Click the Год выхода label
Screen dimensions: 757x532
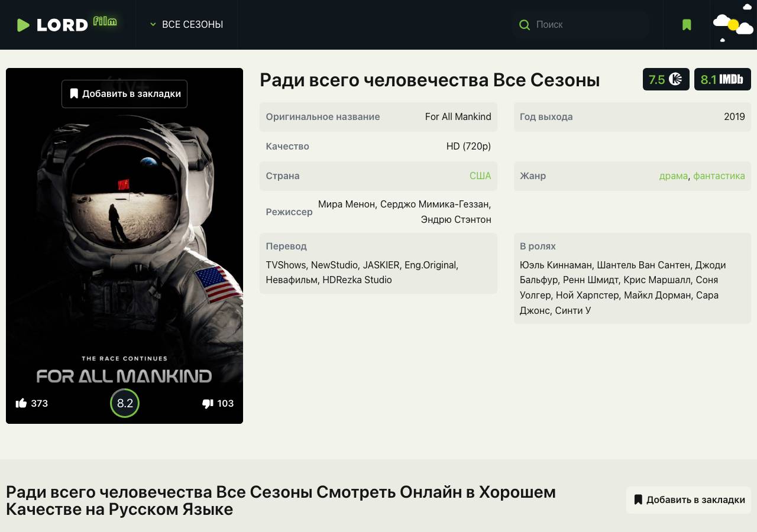[546, 116]
